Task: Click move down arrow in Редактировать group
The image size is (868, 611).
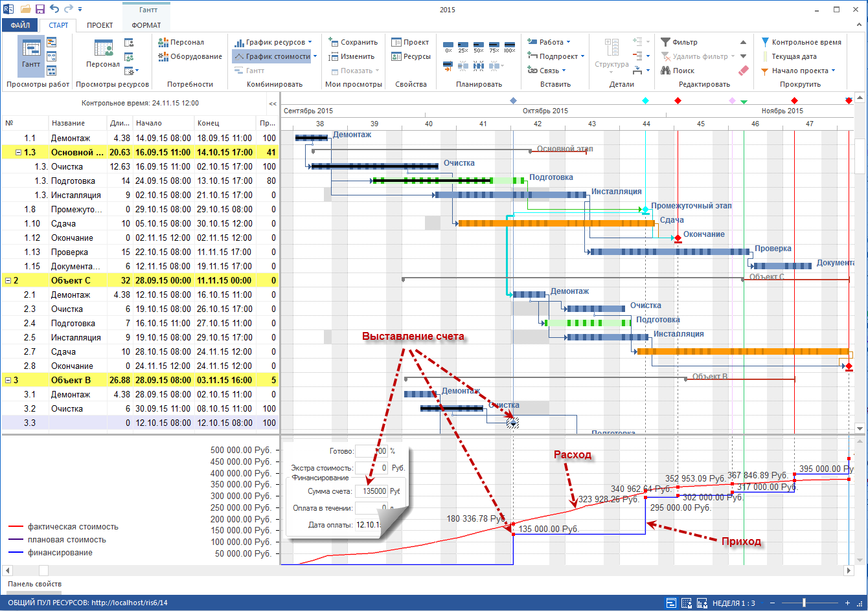Action: pyautogui.click(x=743, y=56)
